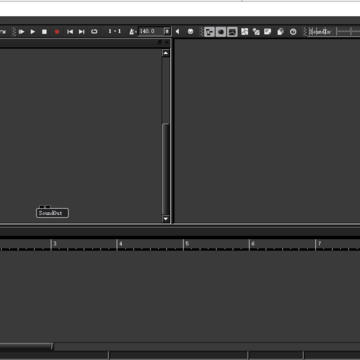
Task: Click the two overlapping squares toolbar icon
Action: pyautogui.click(x=256, y=32)
